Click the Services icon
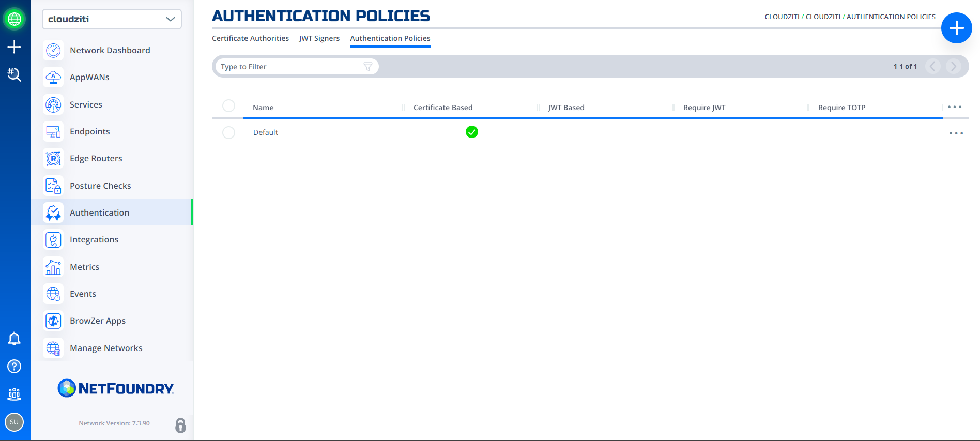This screenshot has height=441, width=980. (x=53, y=104)
